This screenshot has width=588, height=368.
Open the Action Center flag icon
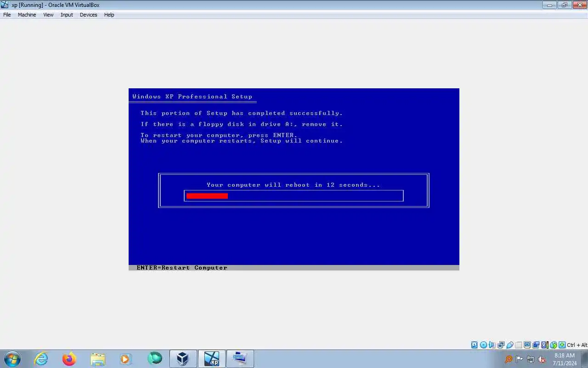(520, 359)
